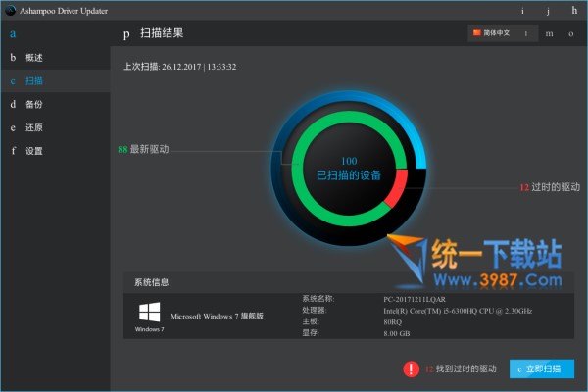Click the "i" icon beside the language selector
588x392 pixels.
[x=526, y=33]
